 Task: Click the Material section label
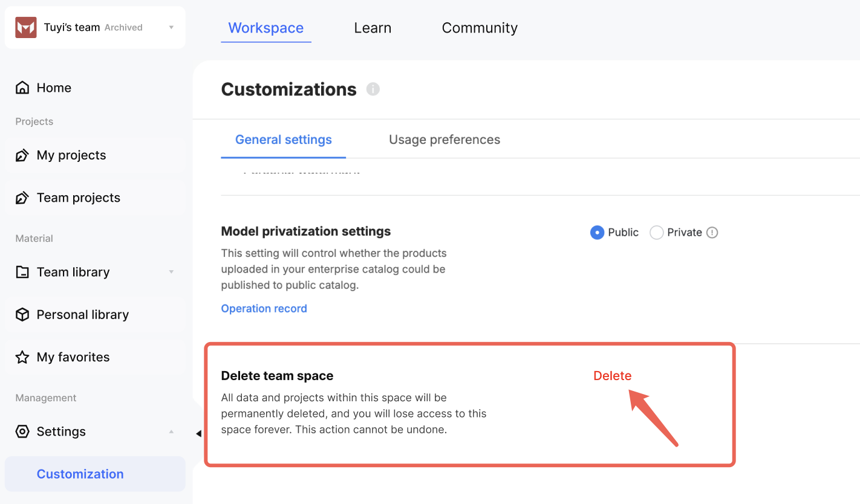click(34, 239)
